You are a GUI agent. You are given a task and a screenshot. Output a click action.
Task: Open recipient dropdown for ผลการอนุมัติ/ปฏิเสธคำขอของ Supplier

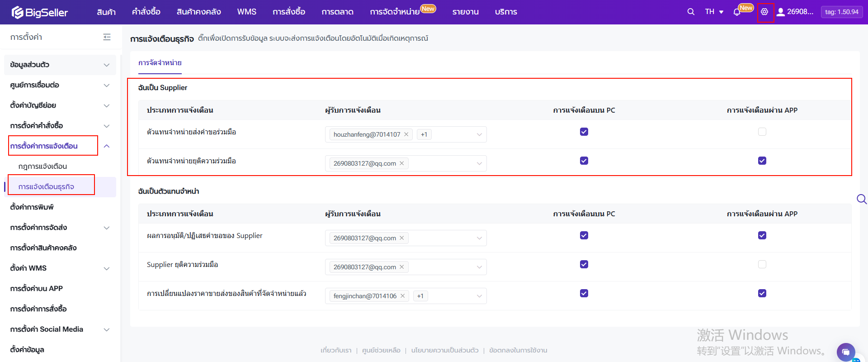click(479, 238)
